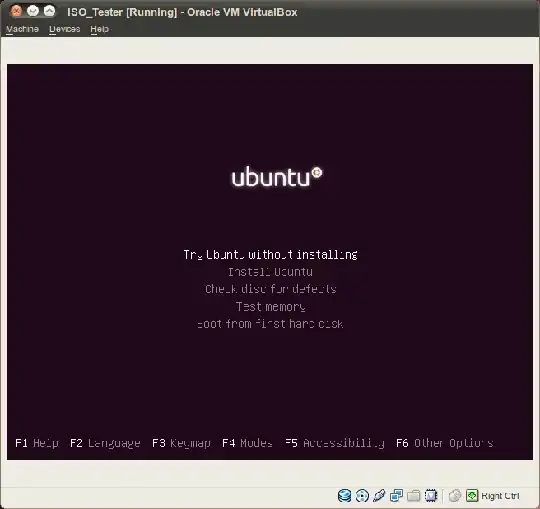This screenshot has width=540, height=509.
Task: Click the hard disk activity status icon
Action: pyautogui.click(x=344, y=496)
